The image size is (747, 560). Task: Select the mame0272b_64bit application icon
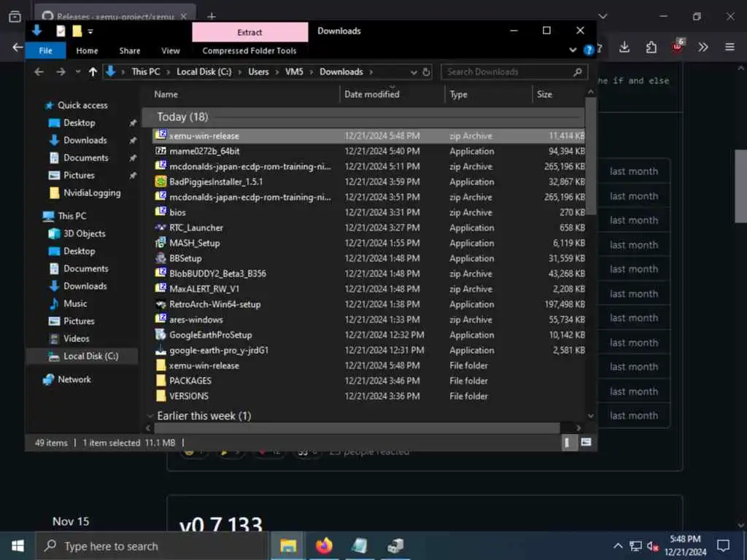click(x=160, y=151)
